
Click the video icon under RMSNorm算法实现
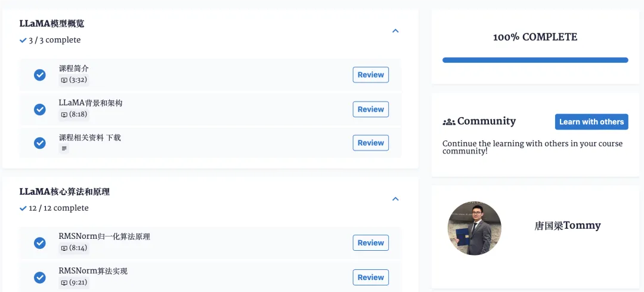coord(64,283)
